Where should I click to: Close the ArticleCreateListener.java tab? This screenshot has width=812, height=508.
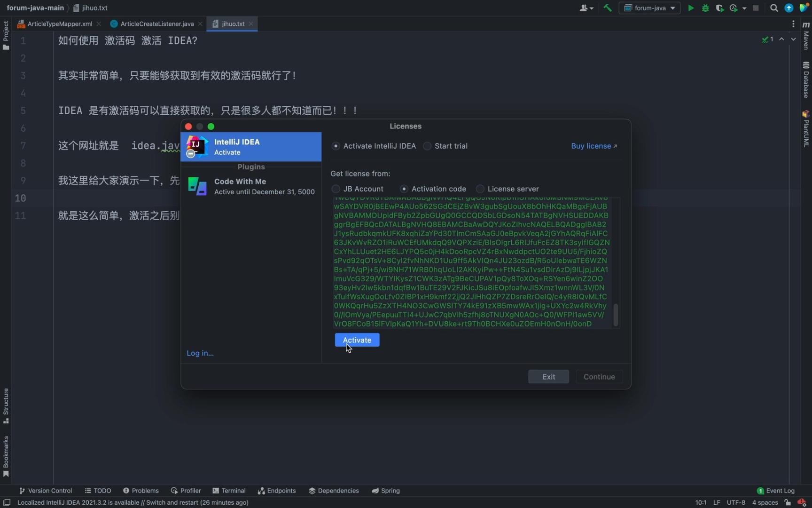pos(200,24)
